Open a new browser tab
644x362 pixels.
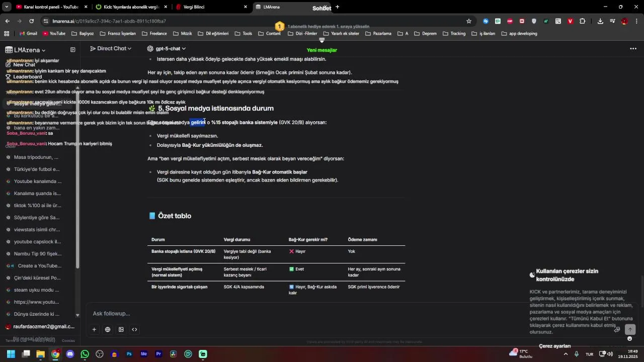pos(337,7)
